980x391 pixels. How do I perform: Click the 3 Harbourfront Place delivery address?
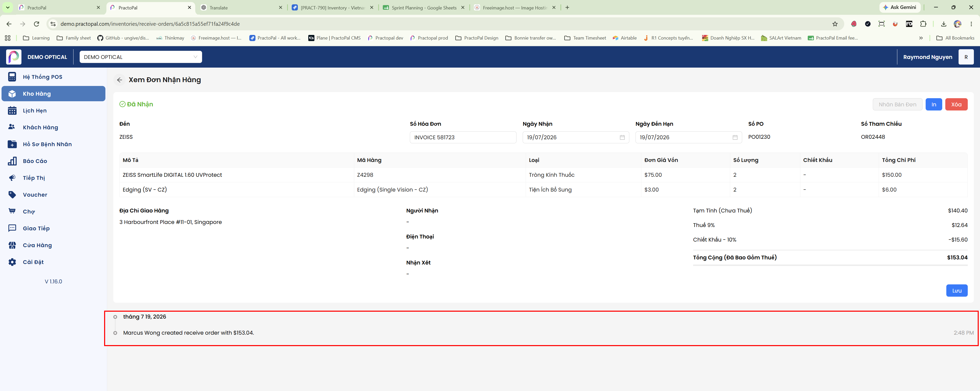[x=170, y=222]
